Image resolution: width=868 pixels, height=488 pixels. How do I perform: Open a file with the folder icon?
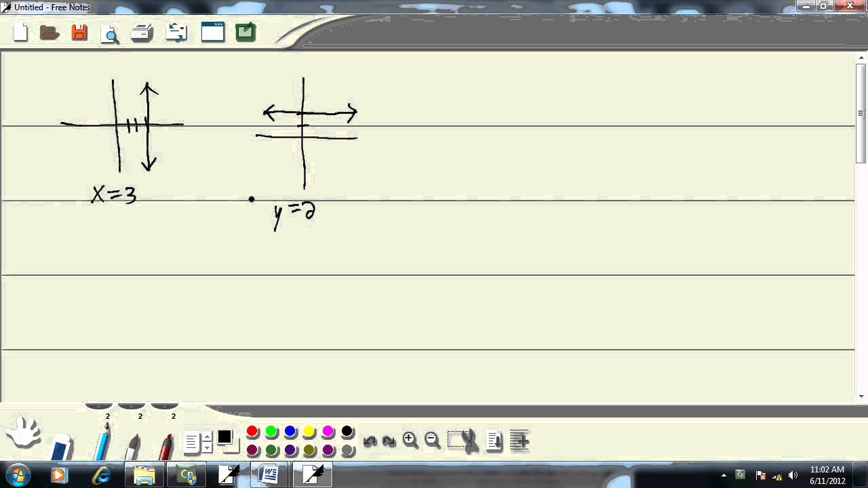pyautogui.click(x=50, y=33)
